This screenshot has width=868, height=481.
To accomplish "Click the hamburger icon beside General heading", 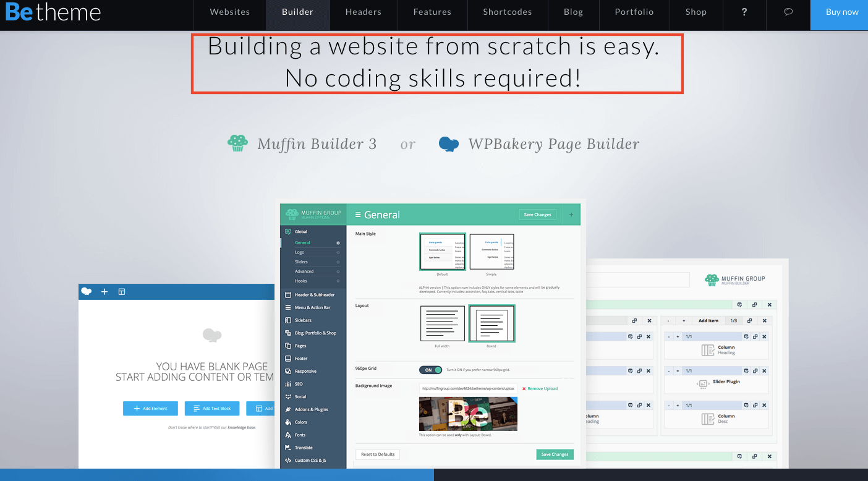I will [x=358, y=215].
